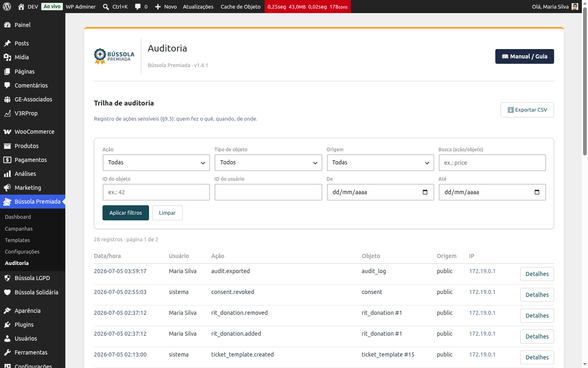Open the Manual / Guia button
Screen dimensions: 588x368
point(525,56)
